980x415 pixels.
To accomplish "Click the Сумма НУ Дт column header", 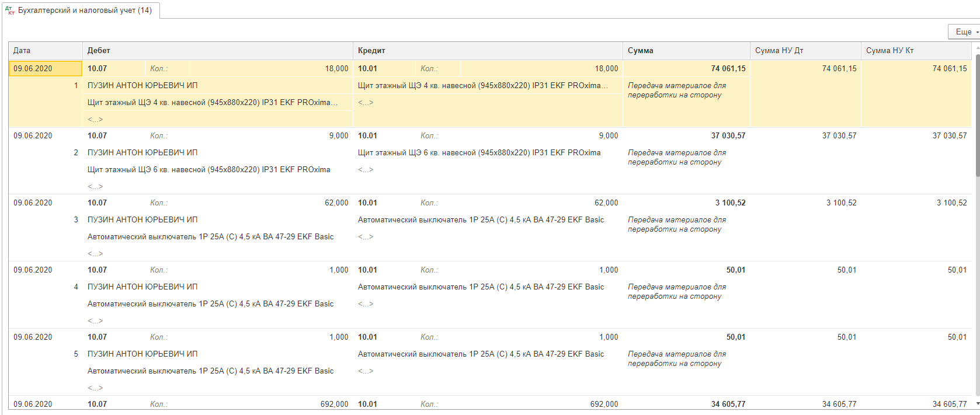I will [805, 51].
